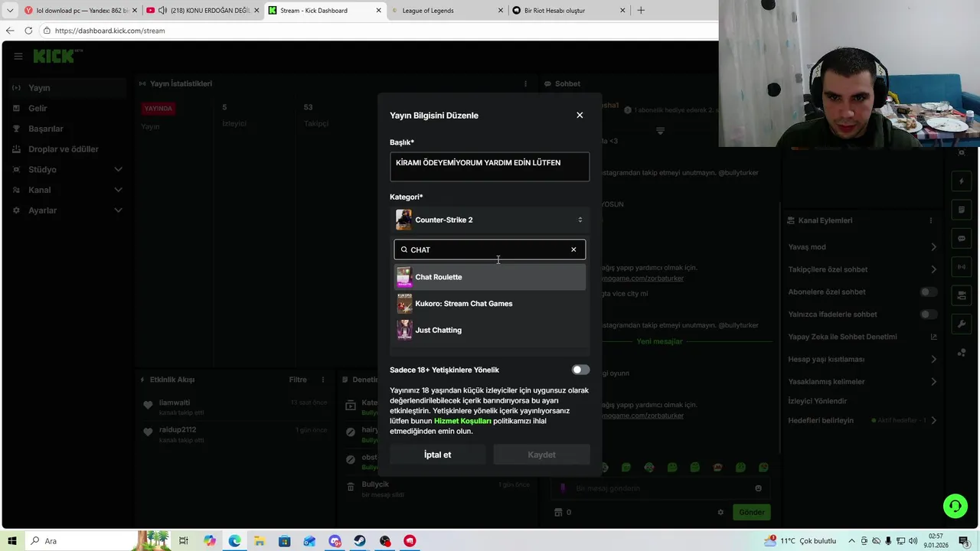Open Steam from the taskbar
This screenshot has height=551, width=980.
coord(360,541)
